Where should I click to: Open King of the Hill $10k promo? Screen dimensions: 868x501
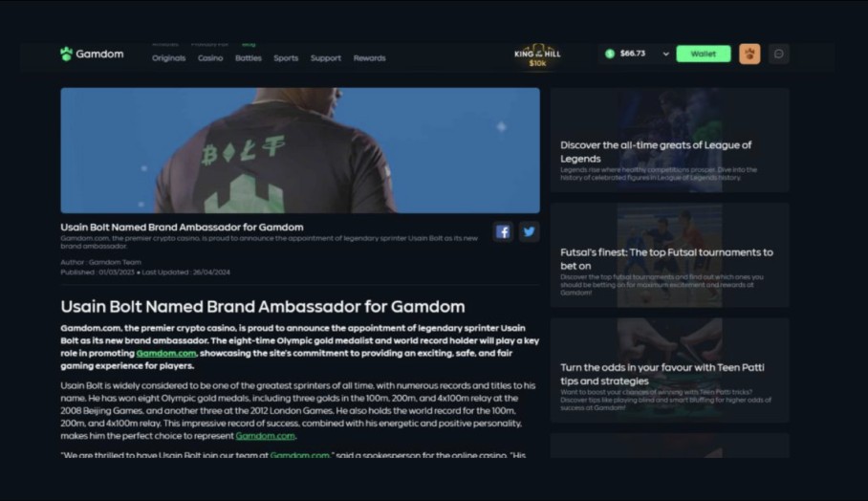click(x=537, y=56)
